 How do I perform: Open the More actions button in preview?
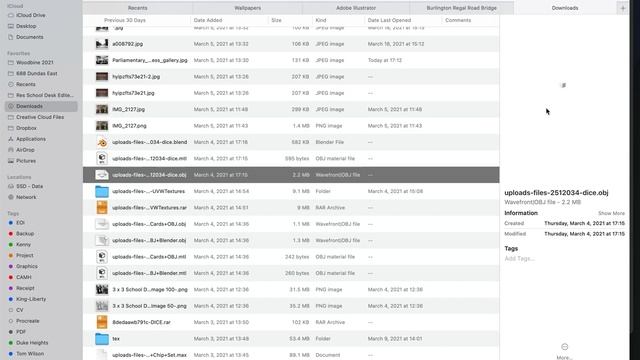click(x=564, y=351)
